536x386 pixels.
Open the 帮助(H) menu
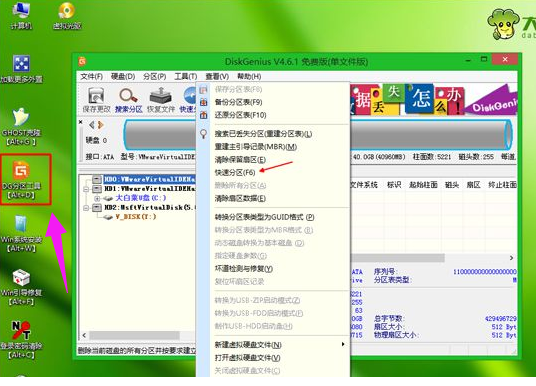click(249, 77)
